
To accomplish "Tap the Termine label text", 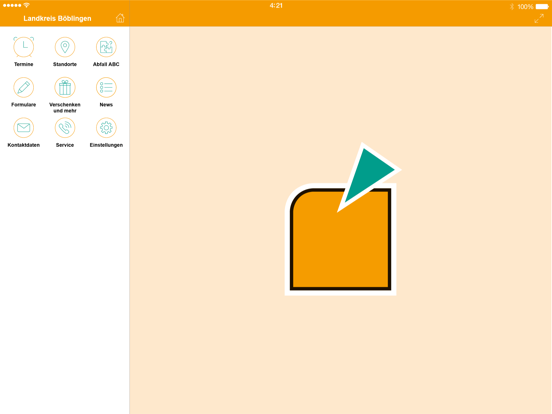I will click(24, 64).
